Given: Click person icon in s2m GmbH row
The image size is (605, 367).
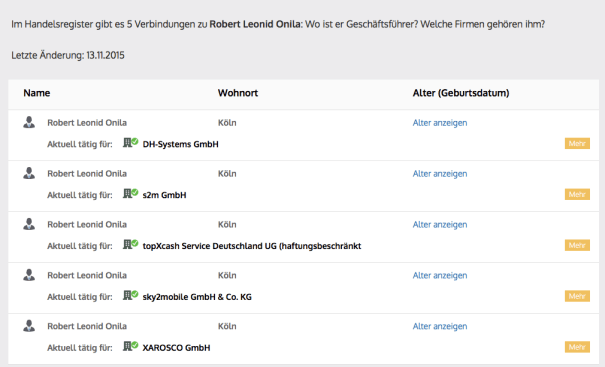Looking at the screenshot, I should coord(29,173).
